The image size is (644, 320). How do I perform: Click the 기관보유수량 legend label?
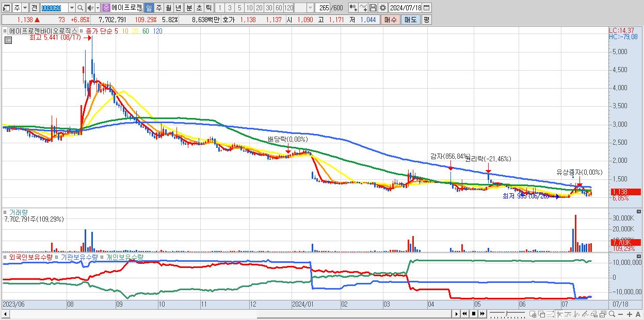79,257
